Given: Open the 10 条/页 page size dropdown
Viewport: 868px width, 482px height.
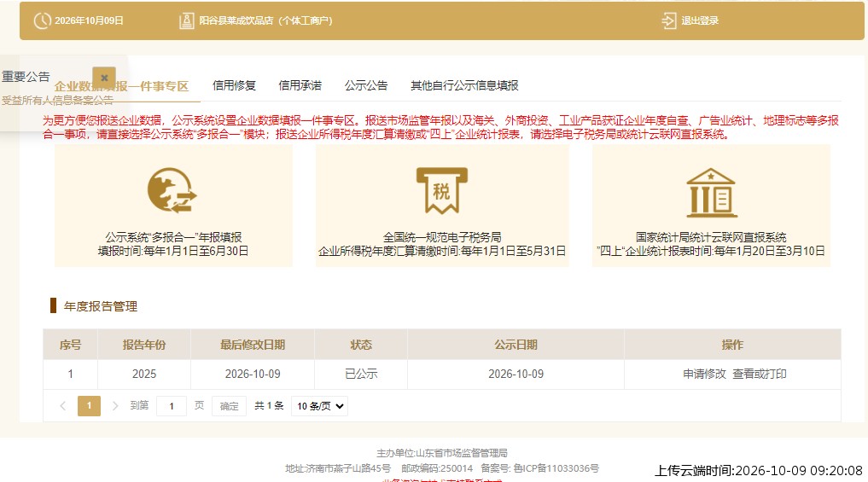Looking at the screenshot, I should pos(319,406).
